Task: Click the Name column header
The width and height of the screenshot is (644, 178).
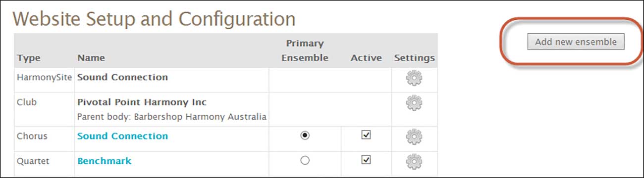Action: (x=91, y=58)
